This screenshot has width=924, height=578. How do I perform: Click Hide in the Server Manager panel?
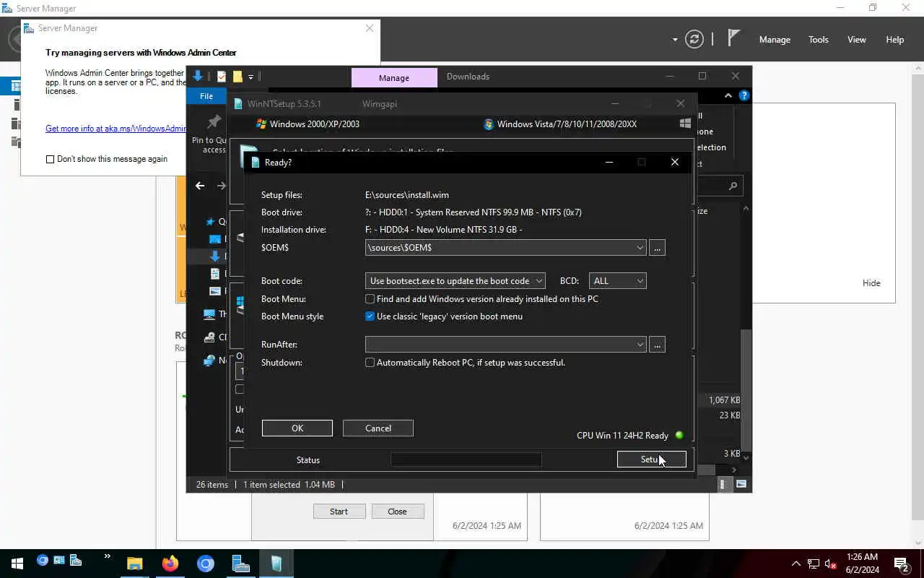(x=871, y=283)
